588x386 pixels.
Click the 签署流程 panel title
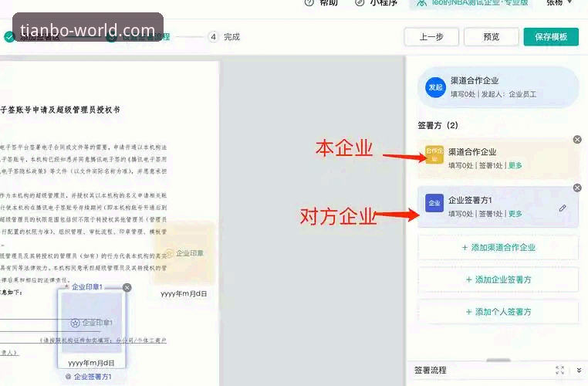(430, 371)
